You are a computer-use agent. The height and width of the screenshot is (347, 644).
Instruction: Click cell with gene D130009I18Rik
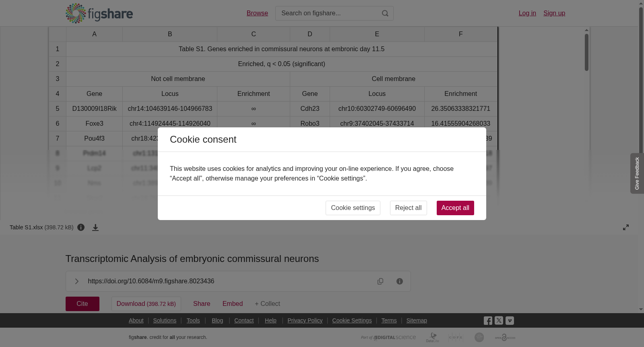94,109
